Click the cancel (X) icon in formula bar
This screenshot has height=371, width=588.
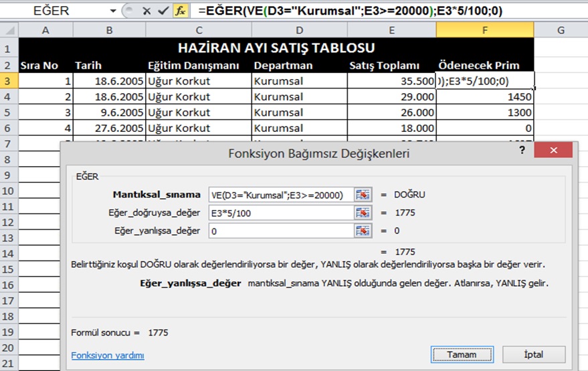pos(146,11)
